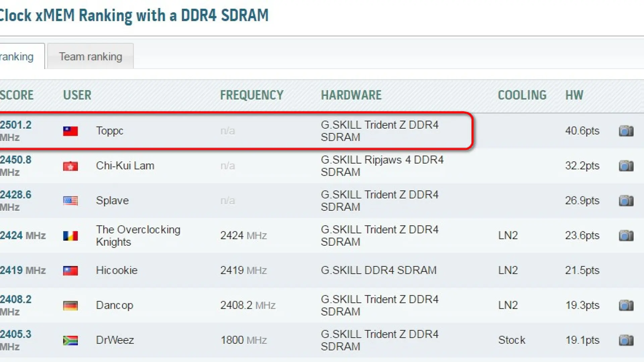The image size is (644, 362).
Task: Open Splave's result screenshot camera icon
Action: pos(626,200)
